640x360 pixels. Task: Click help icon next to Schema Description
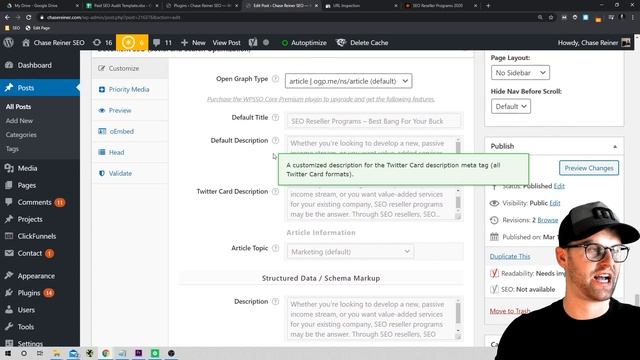click(x=276, y=302)
